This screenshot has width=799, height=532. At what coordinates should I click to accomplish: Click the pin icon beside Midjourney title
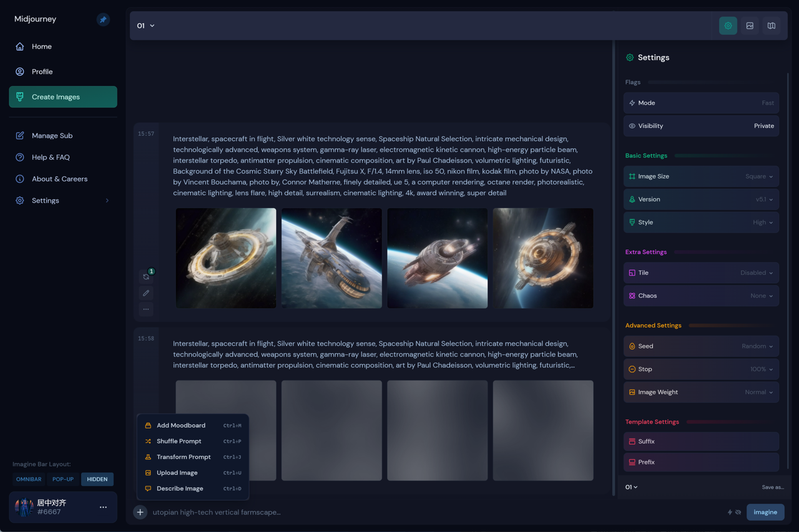[x=103, y=19]
